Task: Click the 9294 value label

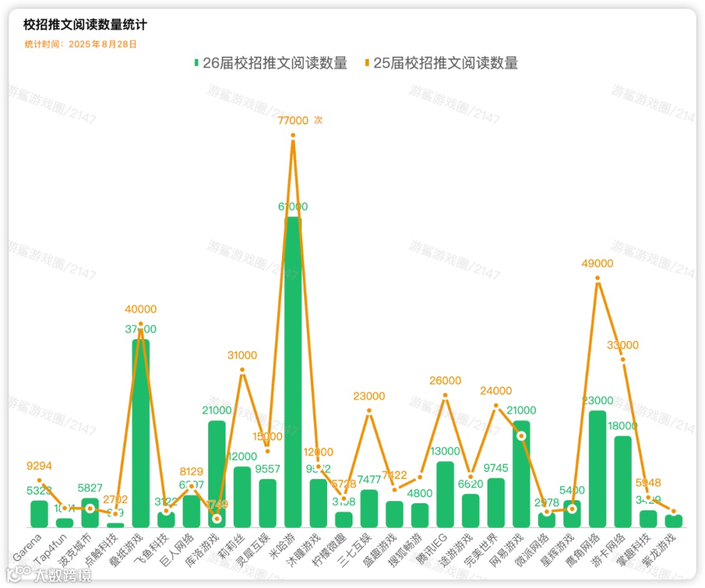Action: pos(39,466)
